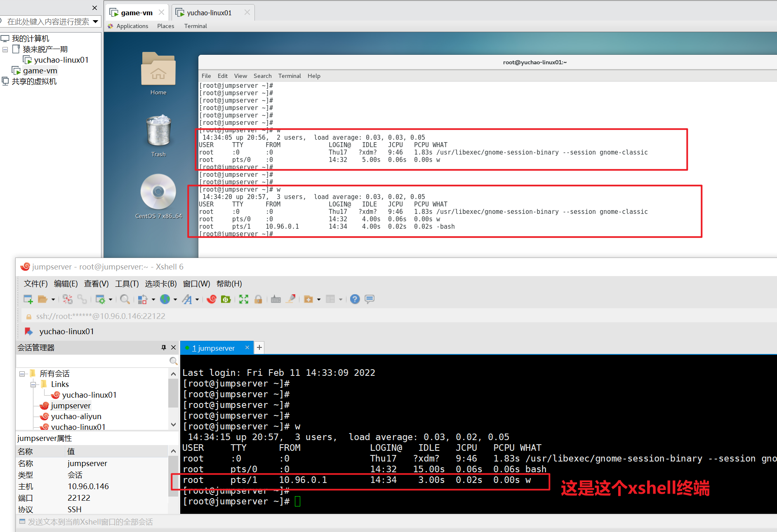Screen dimensions: 777x532
Task: Open the 工具(T) menu in Xshell
Action: [127, 284]
